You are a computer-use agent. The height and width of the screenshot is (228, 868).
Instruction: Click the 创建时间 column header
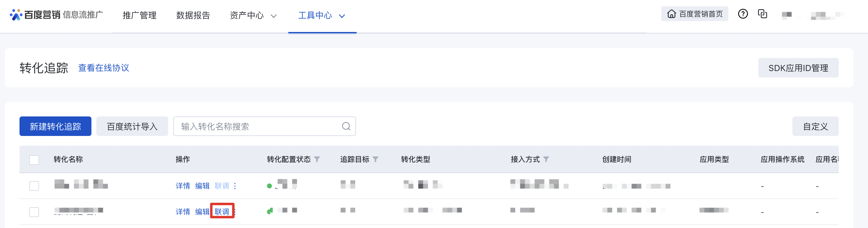tap(617, 159)
